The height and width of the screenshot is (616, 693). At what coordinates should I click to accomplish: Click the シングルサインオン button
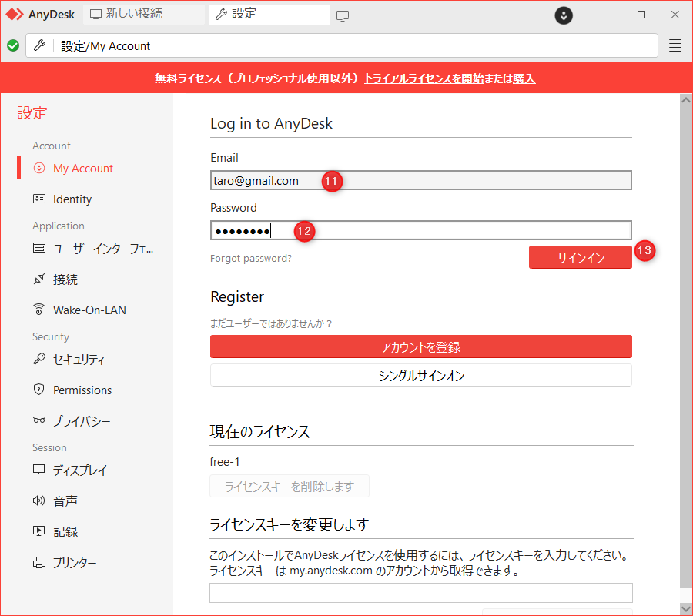pos(420,375)
